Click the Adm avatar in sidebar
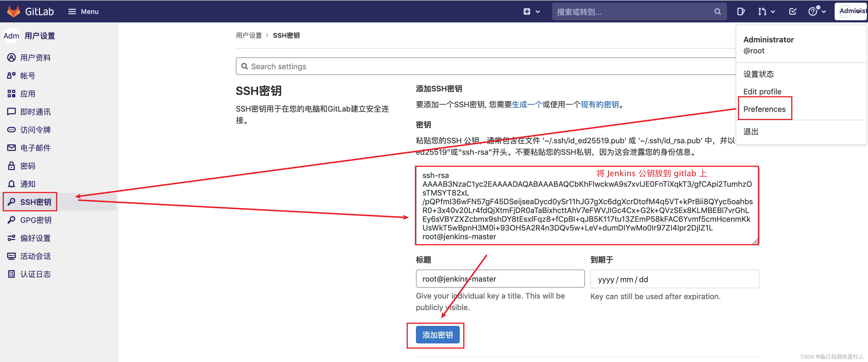Image resolution: width=868 pixels, height=362 pixels. pyautogui.click(x=11, y=36)
